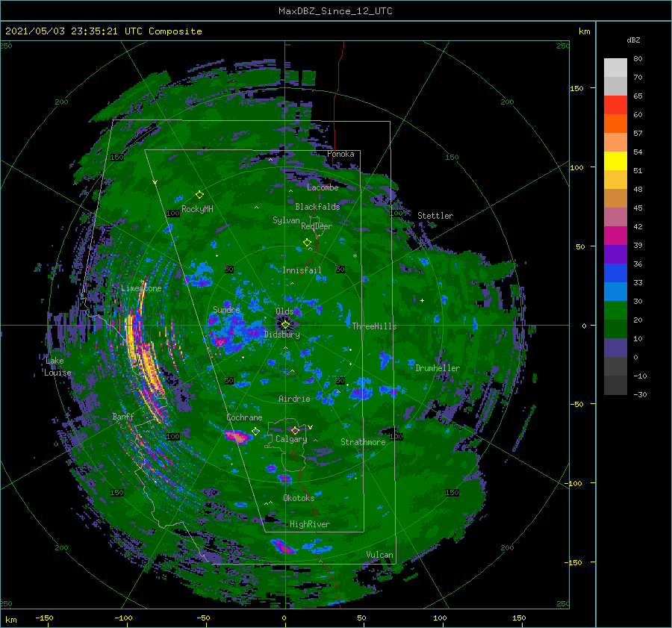Choose the light gray swatch beside 80 dBZ
Screen dimensions: 672x628
615,68
